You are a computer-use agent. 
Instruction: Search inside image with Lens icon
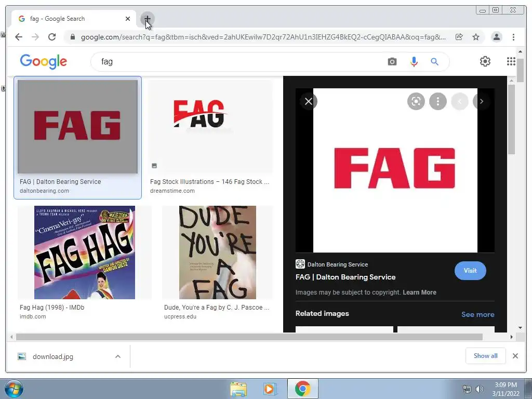click(416, 101)
